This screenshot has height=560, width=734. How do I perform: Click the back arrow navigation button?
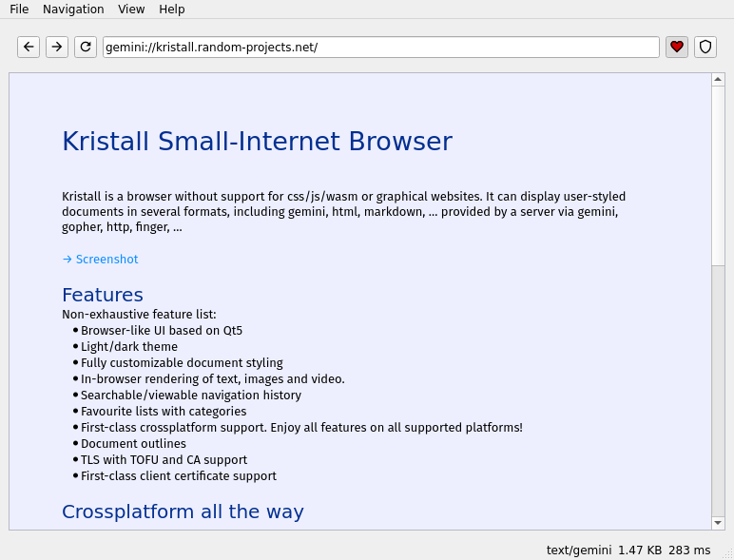tap(29, 47)
